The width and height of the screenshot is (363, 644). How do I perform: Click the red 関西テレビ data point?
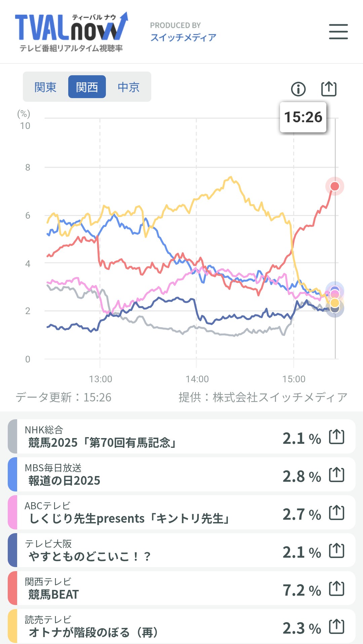coord(335,186)
